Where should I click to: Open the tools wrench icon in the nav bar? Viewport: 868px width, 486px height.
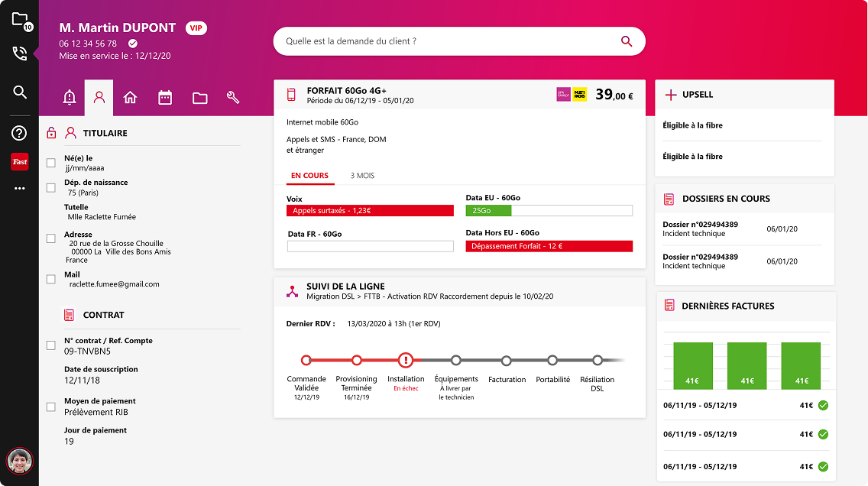click(234, 97)
